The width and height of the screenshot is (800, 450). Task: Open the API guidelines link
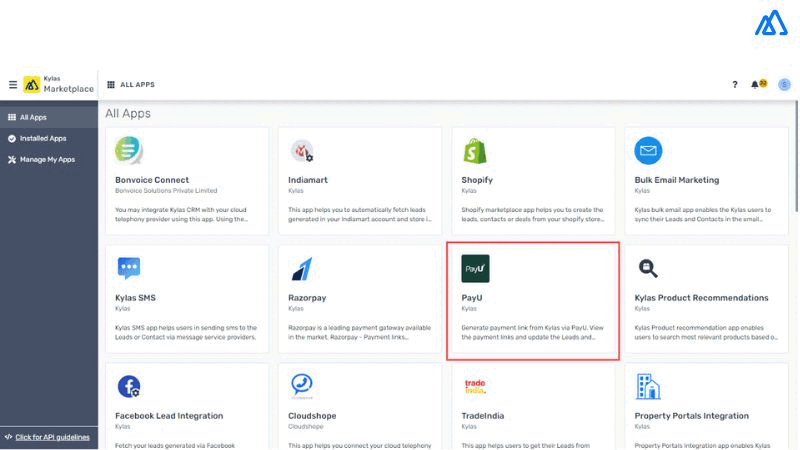(x=52, y=437)
